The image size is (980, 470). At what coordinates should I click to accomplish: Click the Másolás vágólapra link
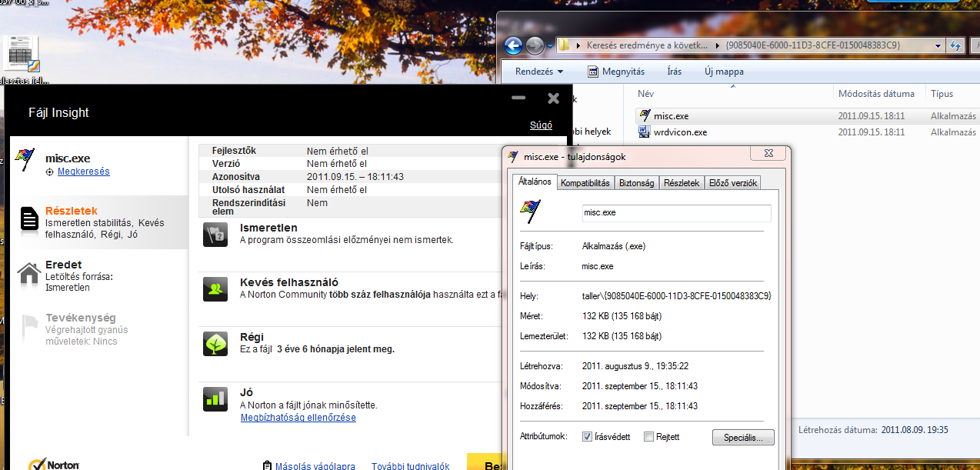(x=315, y=465)
